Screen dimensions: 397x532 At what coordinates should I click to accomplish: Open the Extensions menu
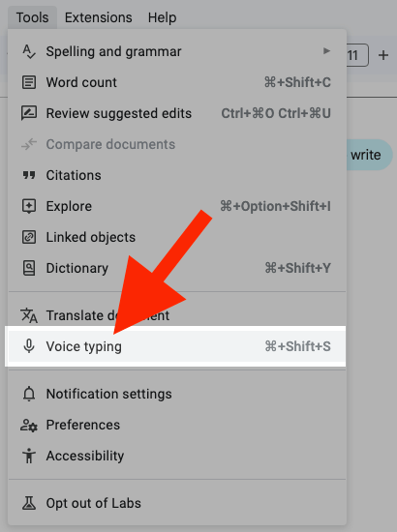pos(99,17)
